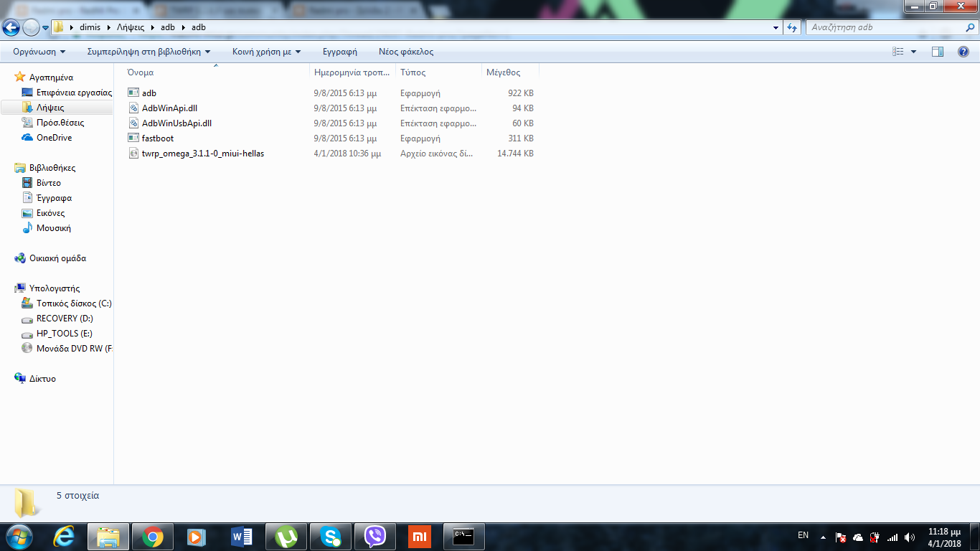Select Βιβλιοθήκες in the navigation pane
The height and width of the screenshot is (551, 980).
[52, 168]
